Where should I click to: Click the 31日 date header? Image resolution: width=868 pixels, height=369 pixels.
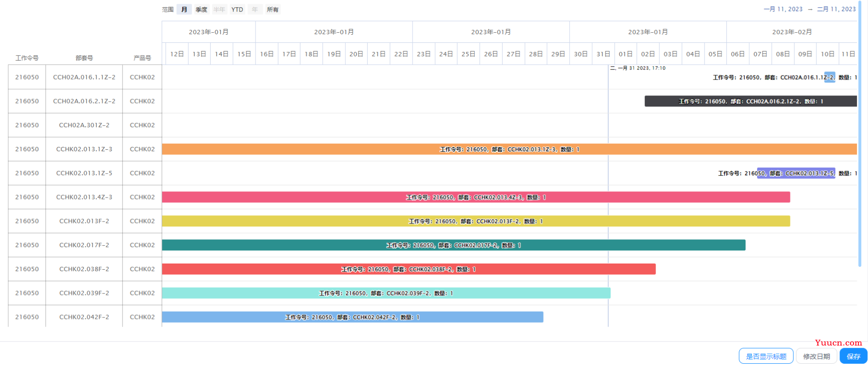603,54
